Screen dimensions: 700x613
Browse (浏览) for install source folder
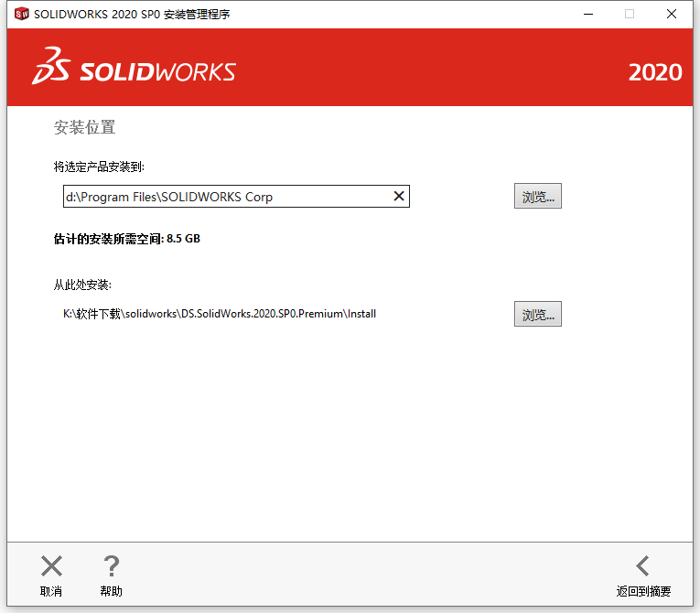(537, 314)
